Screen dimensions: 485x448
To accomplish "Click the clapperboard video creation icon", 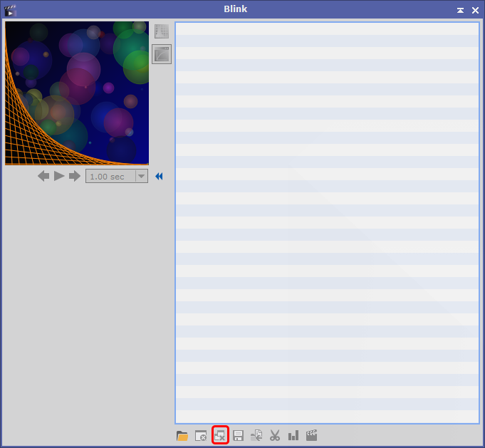I will [x=311, y=435].
